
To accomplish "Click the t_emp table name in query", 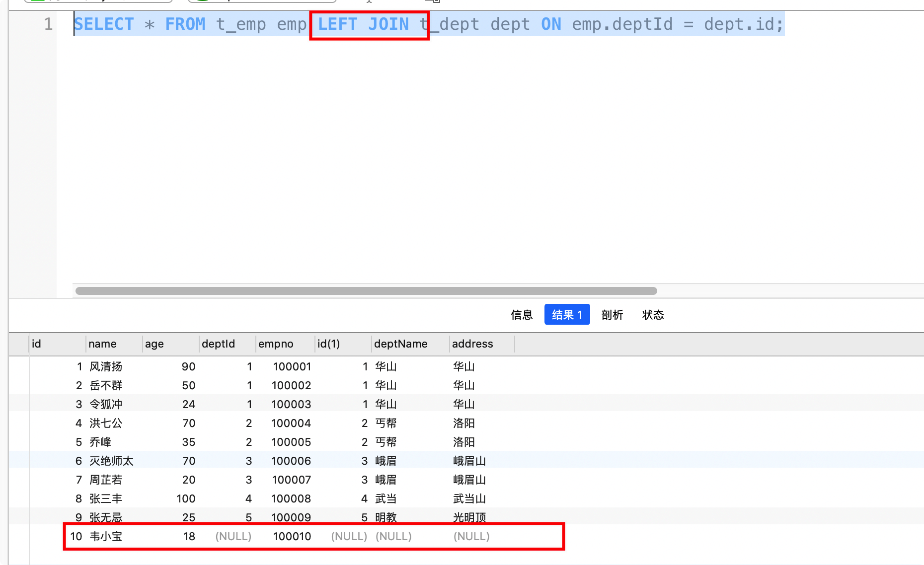I will point(241,24).
